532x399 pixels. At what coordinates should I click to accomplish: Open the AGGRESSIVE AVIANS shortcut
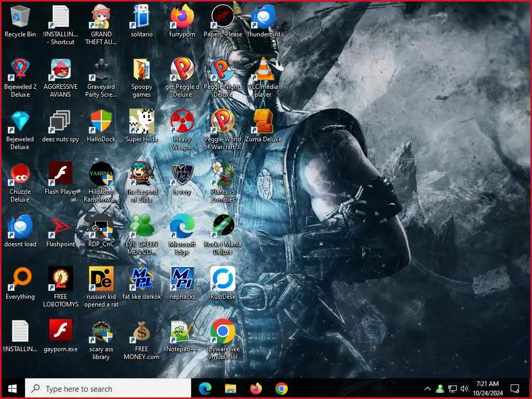(60, 78)
